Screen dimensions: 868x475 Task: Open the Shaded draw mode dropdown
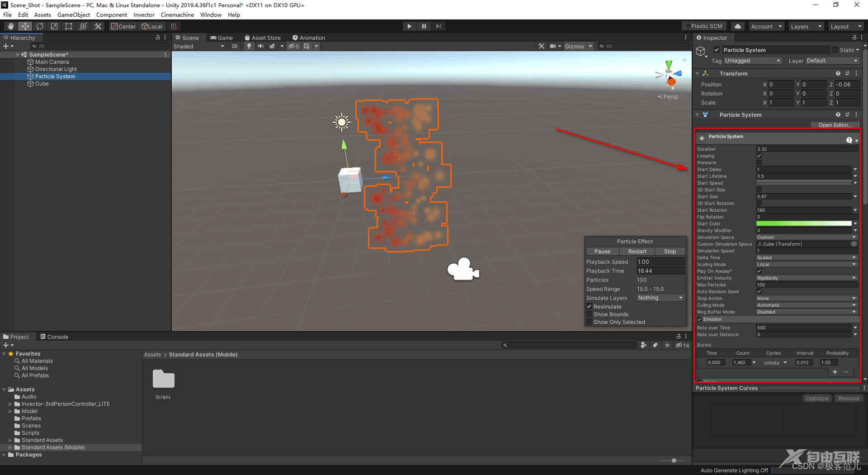(199, 46)
